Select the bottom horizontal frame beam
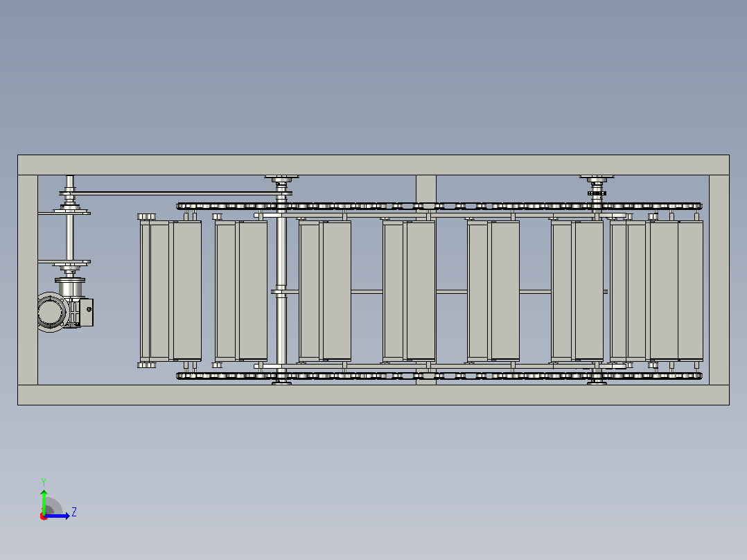Image resolution: width=747 pixels, height=560 pixels. (x=373, y=395)
